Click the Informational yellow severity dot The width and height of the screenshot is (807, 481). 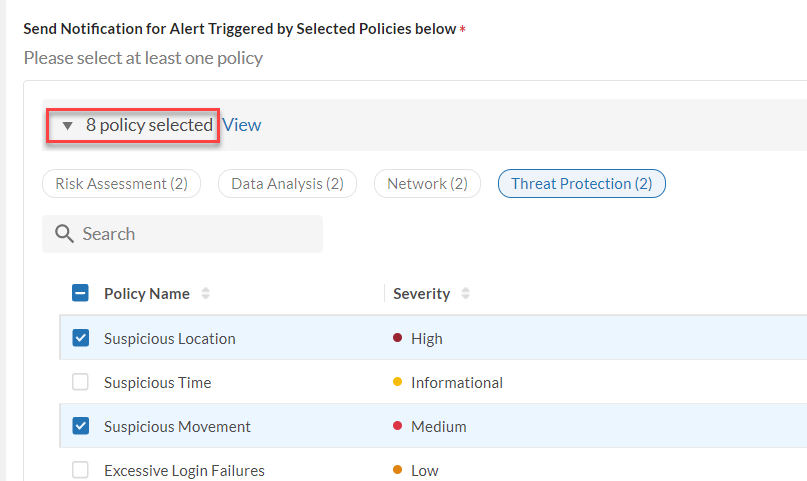coord(398,382)
